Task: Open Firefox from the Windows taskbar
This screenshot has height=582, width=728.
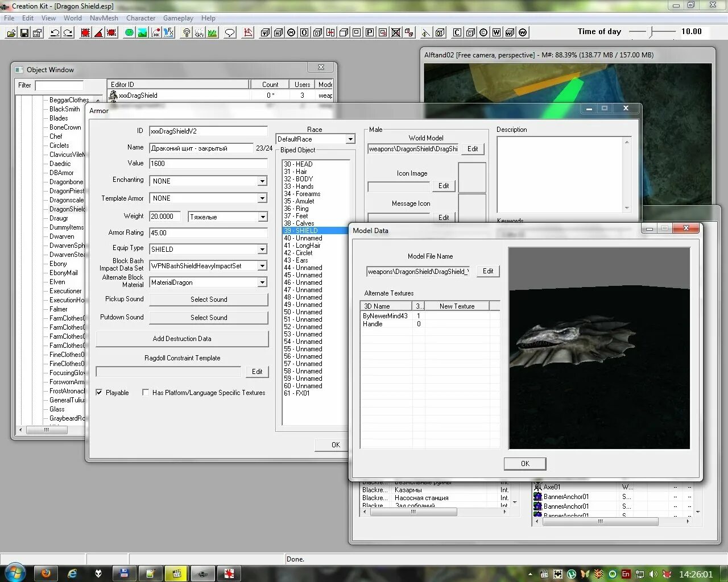Action: (46, 573)
